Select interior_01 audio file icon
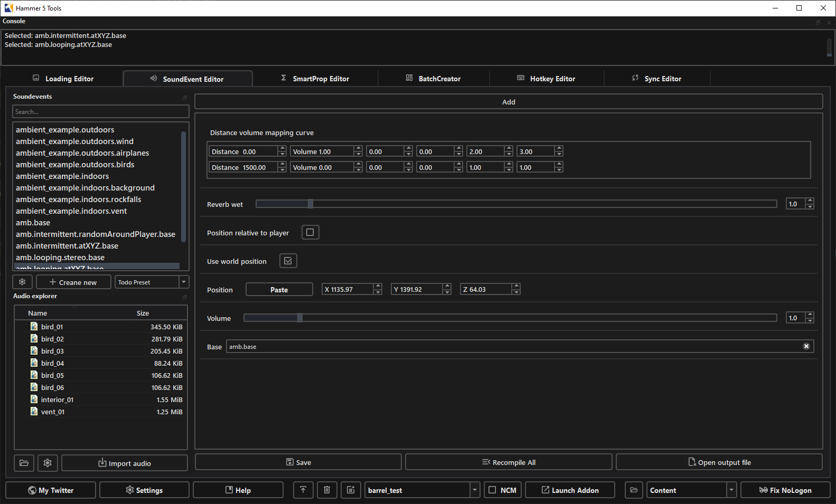The height and width of the screenshot is (504, 836). point(34,399)
